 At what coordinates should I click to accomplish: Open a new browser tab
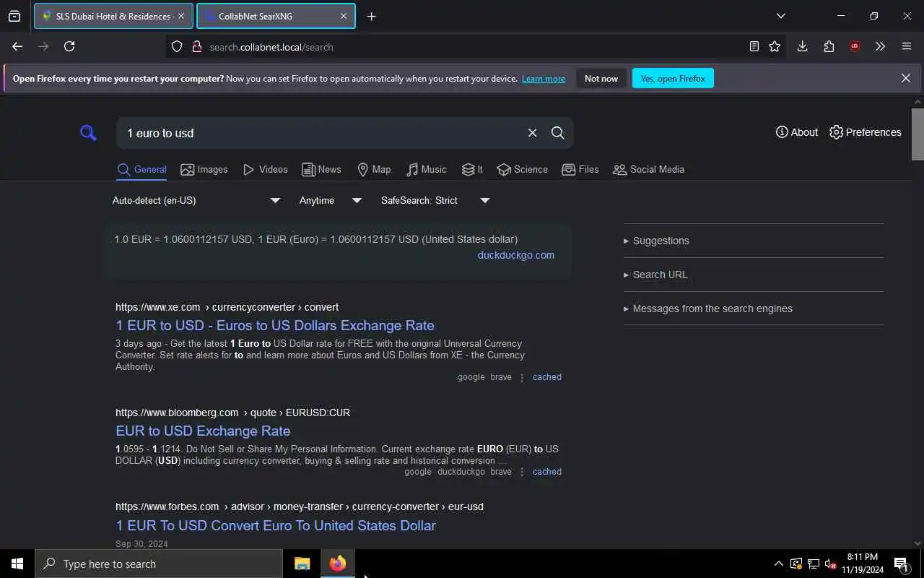[x=371, y=16]
